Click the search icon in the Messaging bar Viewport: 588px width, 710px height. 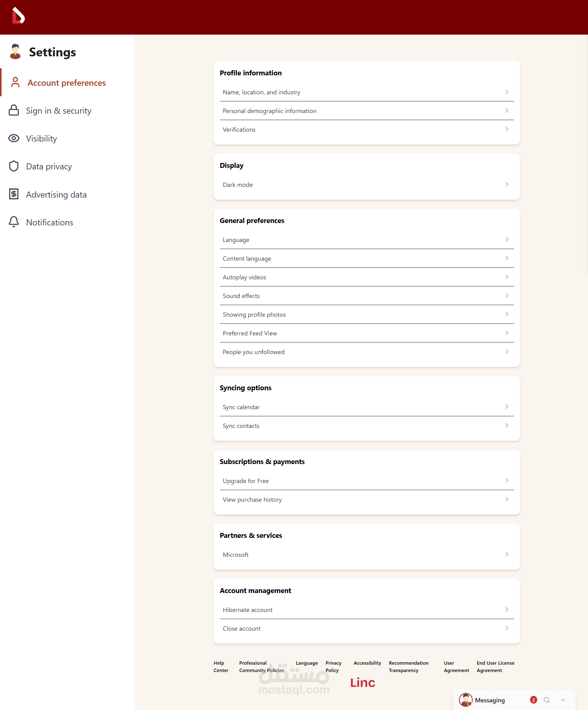coord(546,700)
